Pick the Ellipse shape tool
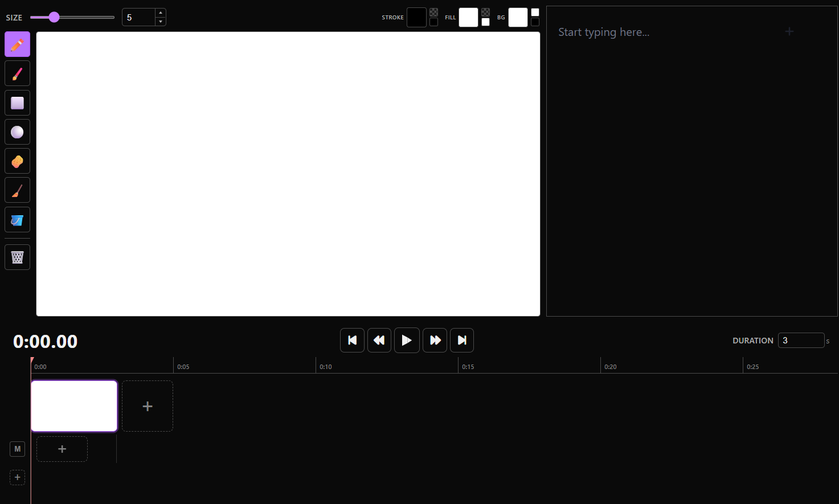The height and width of the screenshot is (504, 839). 17,132
